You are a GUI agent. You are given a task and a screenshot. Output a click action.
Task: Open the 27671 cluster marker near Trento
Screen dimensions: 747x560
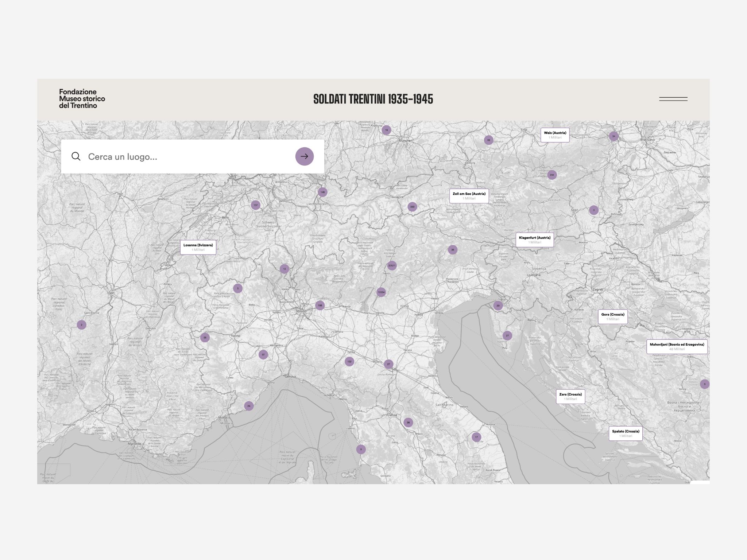pos(392,265)
